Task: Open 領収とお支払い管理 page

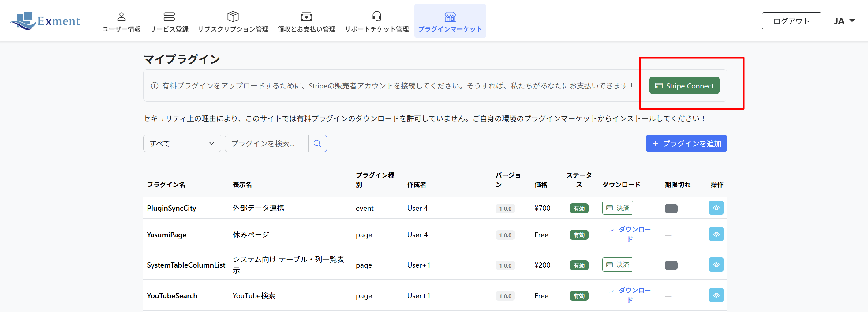Action: (306, 22)
